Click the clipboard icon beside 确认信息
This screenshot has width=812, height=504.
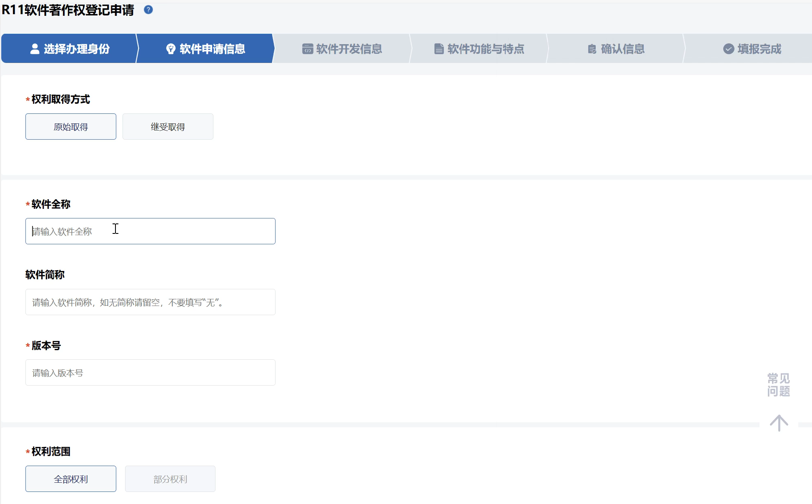(592, 49)
